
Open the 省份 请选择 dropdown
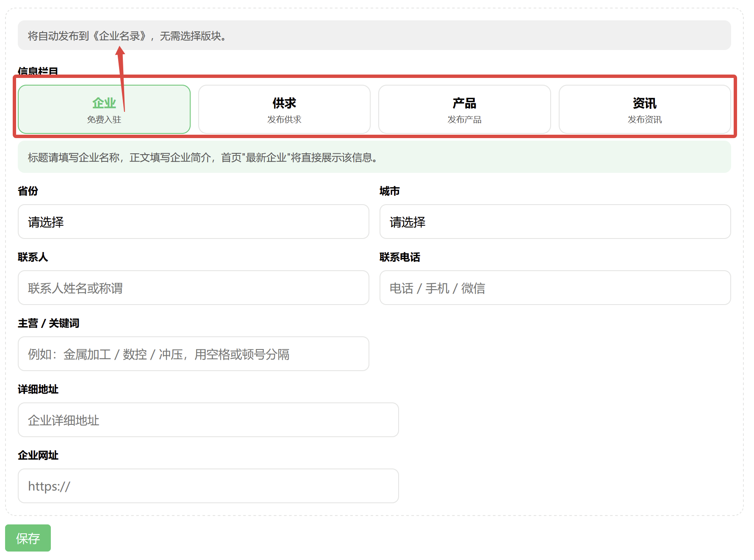point(194,222)
